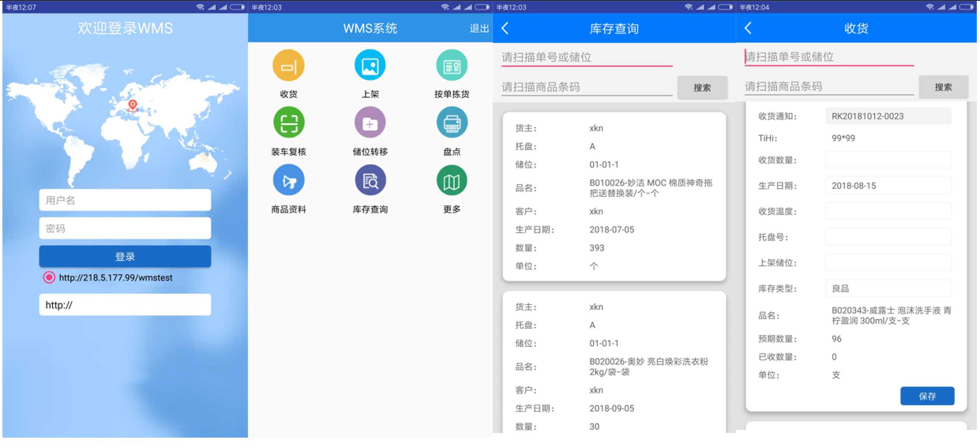Click the empty 上架储位 field
Screen dimensions: 980x448
tap(888, 263)
